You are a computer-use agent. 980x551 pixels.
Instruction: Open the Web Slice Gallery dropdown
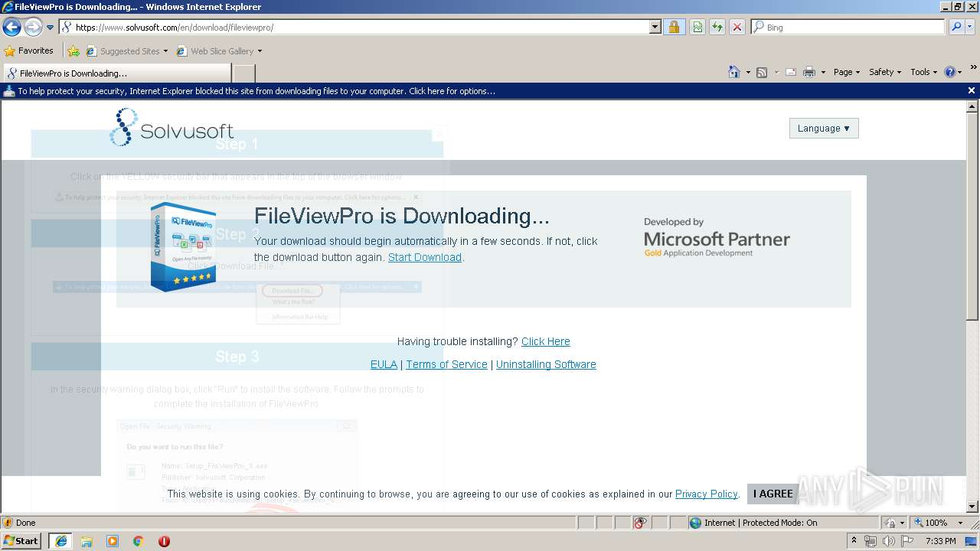pos(219,51)
